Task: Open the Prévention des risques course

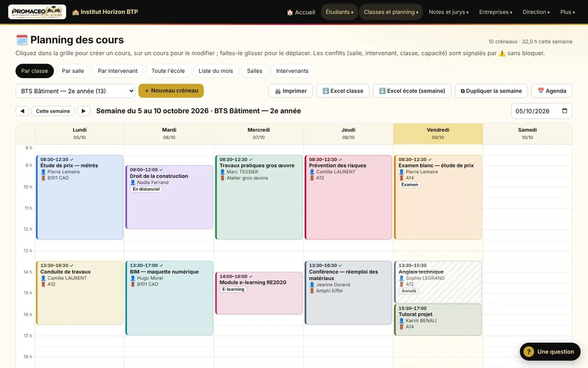Action: (348, 197)
